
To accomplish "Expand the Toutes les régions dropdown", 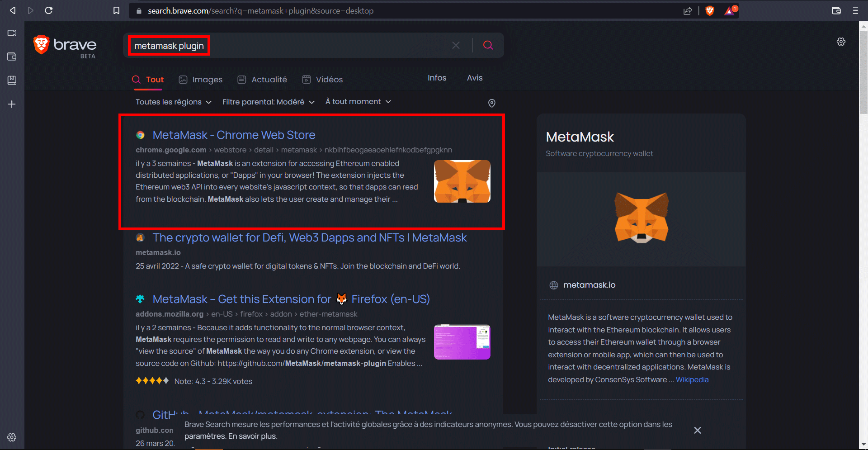I will 174,102.
